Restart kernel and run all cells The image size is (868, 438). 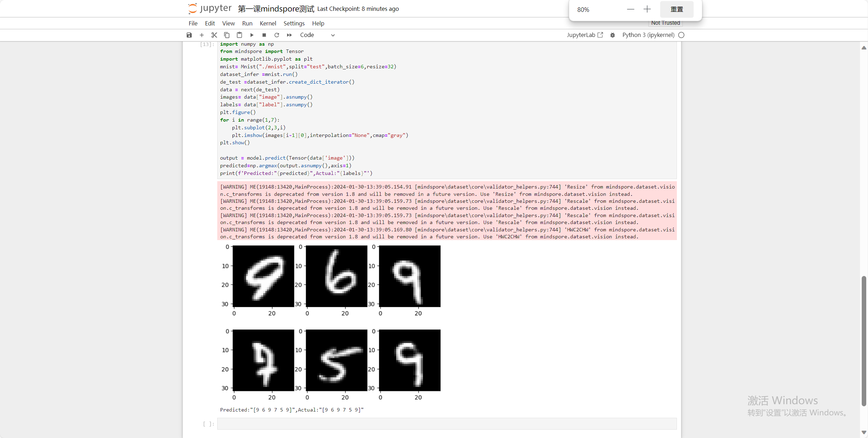click(x=289, y=35)
